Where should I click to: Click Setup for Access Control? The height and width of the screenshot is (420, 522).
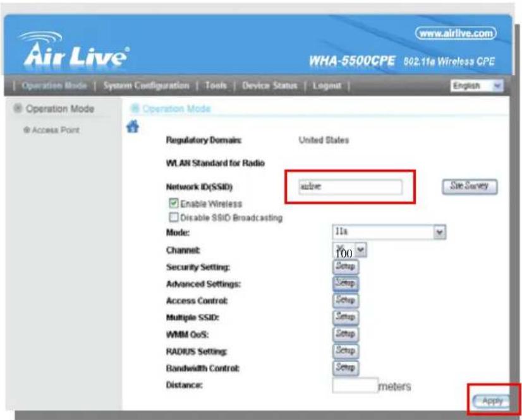click(346, 300)
